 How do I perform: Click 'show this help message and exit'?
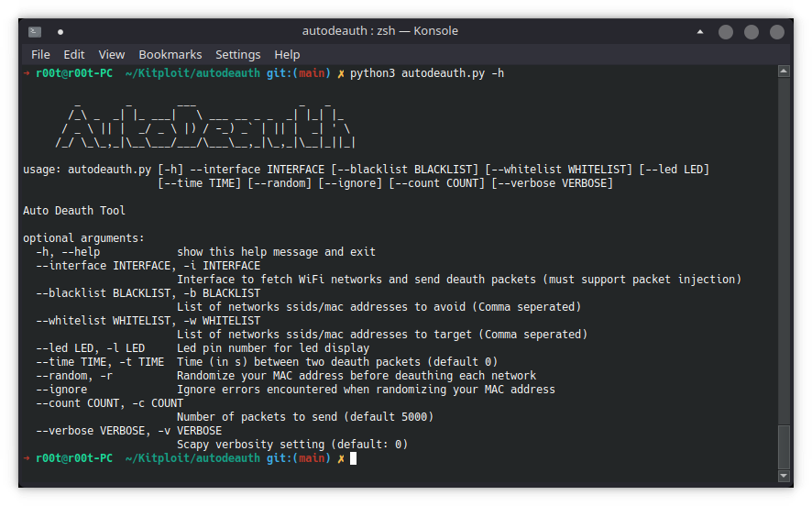276,252
